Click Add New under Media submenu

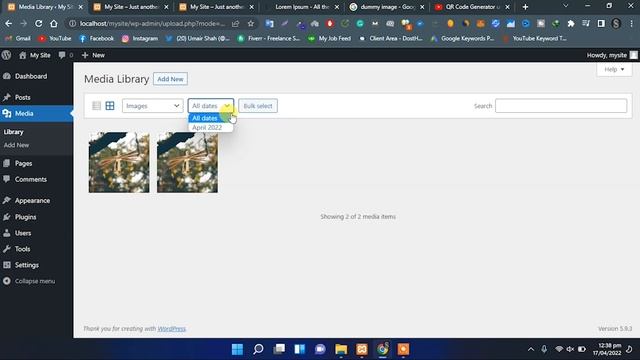[16, 145]
